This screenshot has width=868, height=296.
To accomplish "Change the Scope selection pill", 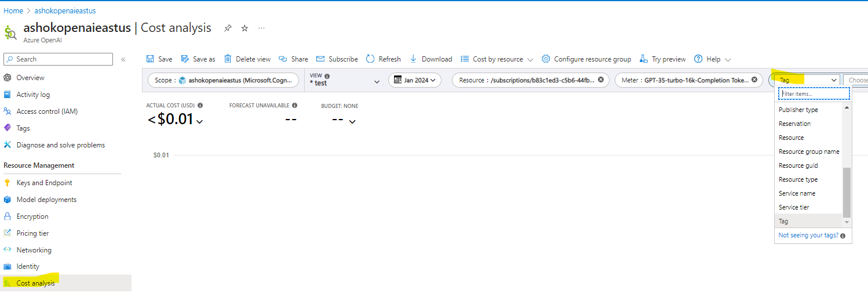I will 224,80.
